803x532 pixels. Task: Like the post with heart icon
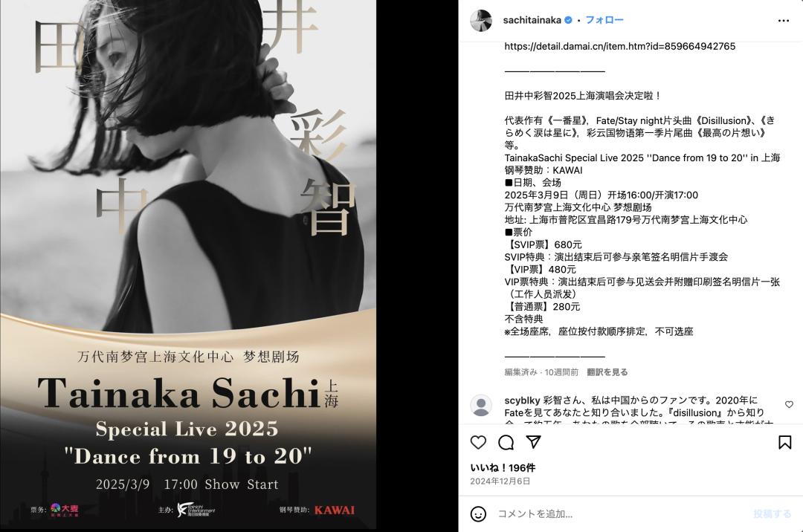pyautogui.click(x=478, y=443)
